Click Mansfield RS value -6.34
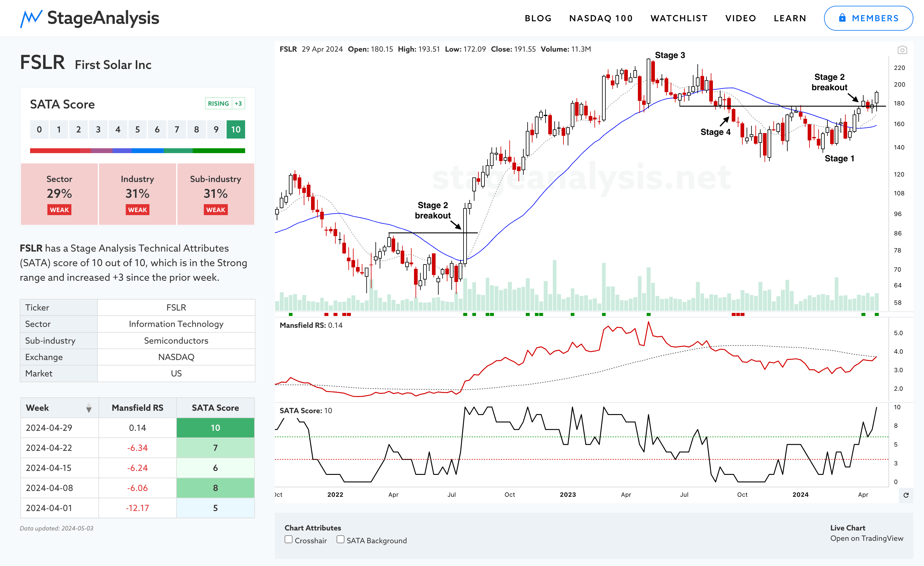The width and height of the screenshot is (924, 566). (x=137, y=448)
